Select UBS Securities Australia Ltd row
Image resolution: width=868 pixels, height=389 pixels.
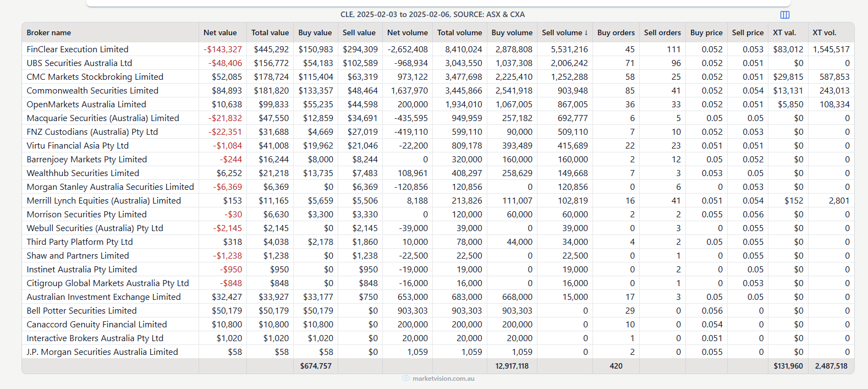pyautogui.click(x=438, y=63)
